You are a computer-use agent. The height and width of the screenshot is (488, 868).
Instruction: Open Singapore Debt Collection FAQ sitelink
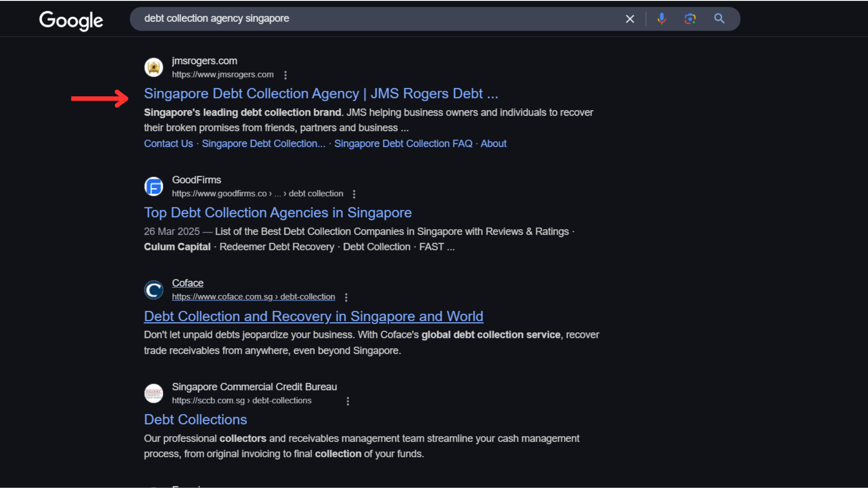[403, 144]
